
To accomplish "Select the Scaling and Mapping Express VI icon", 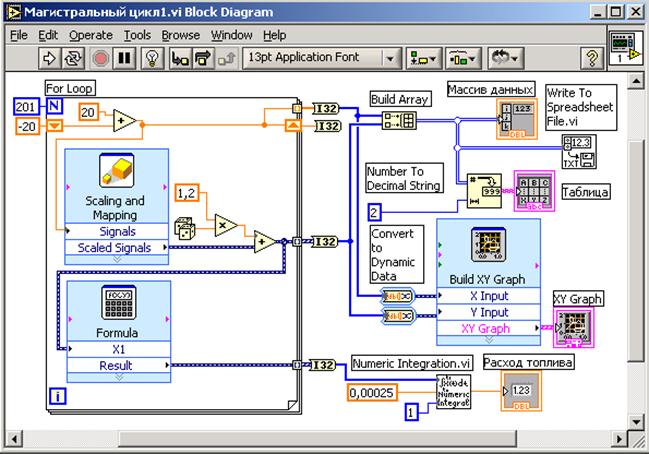I will (x=117, y=170).
